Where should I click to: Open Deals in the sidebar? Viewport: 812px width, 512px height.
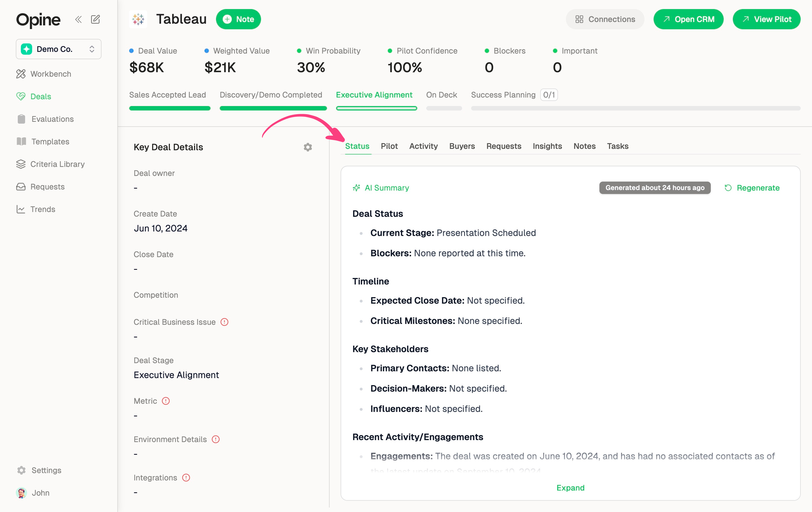point(41,96)
